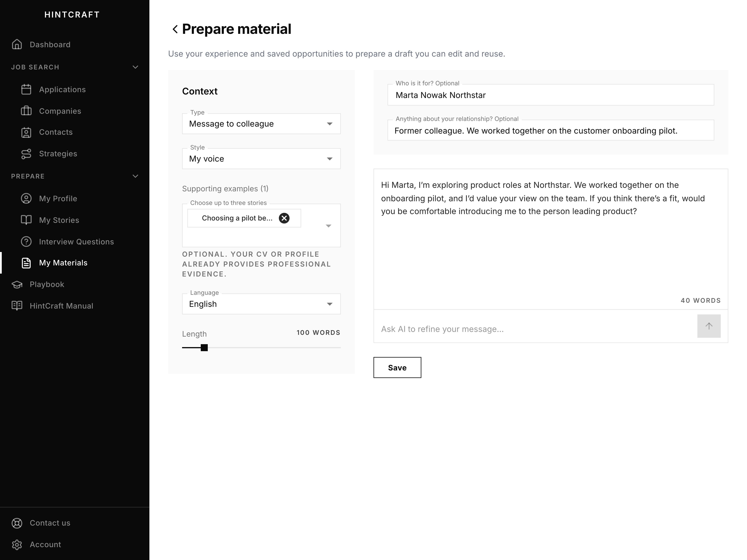Open the Contact us link
This screenshot has width=747, height=560.
tap(50, 523)
